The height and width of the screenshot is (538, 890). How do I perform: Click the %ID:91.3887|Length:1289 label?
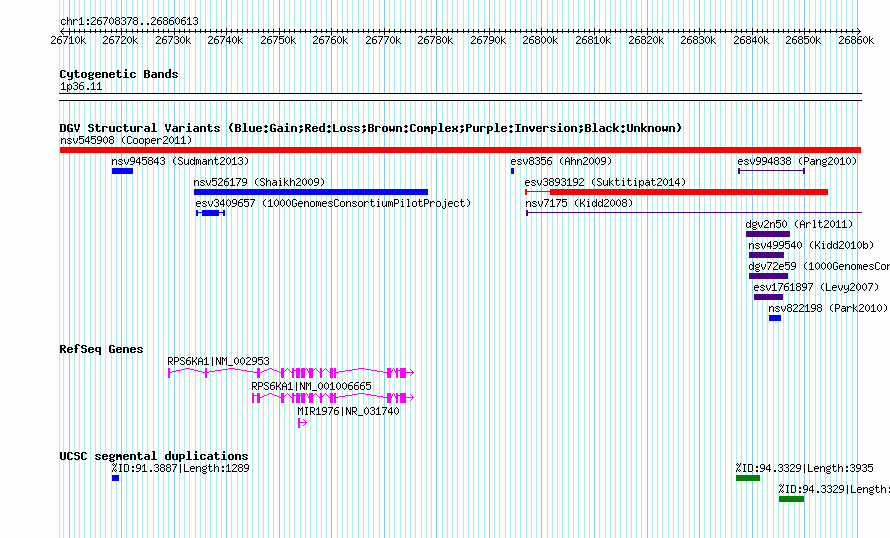(x=180, y=468)
